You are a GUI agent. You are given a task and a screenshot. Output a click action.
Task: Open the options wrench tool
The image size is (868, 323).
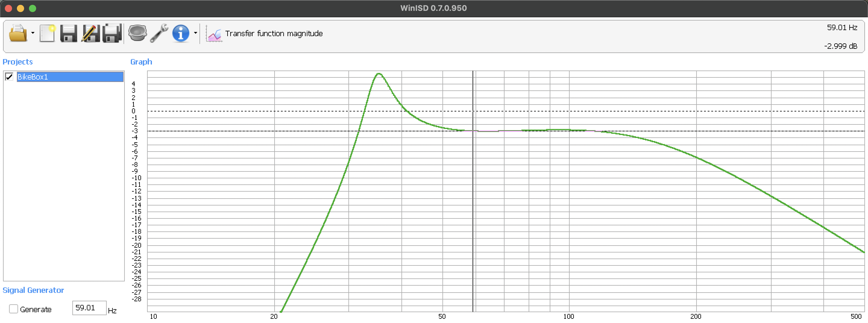point(159,33)
